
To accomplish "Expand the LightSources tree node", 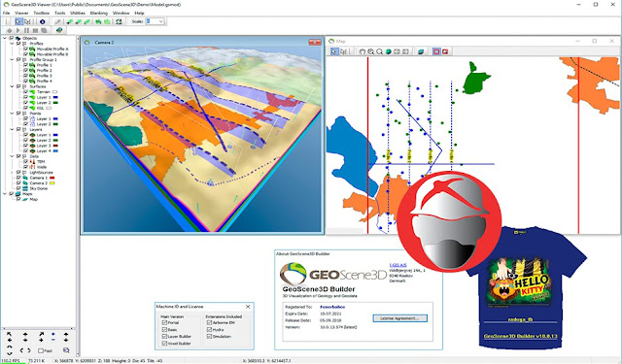I will coord(12,173).
